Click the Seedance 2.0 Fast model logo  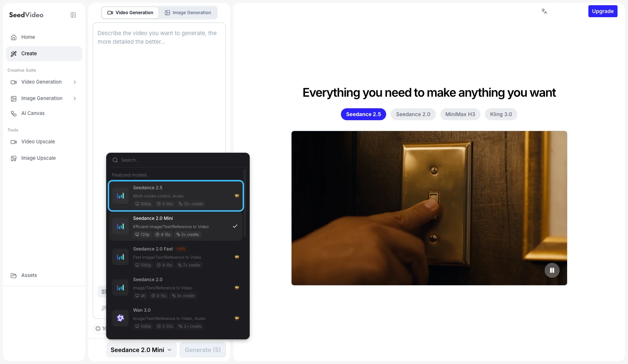click(120, 257)
